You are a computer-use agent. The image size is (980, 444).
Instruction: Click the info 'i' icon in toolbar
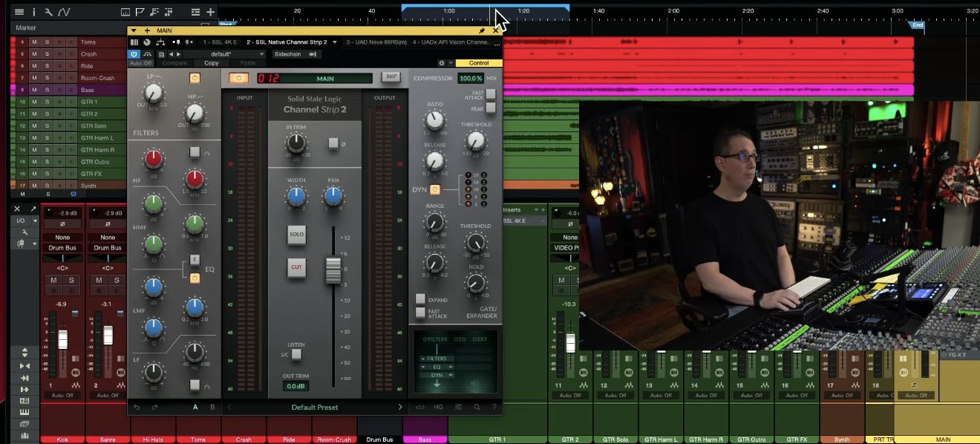tap(33, 12)
